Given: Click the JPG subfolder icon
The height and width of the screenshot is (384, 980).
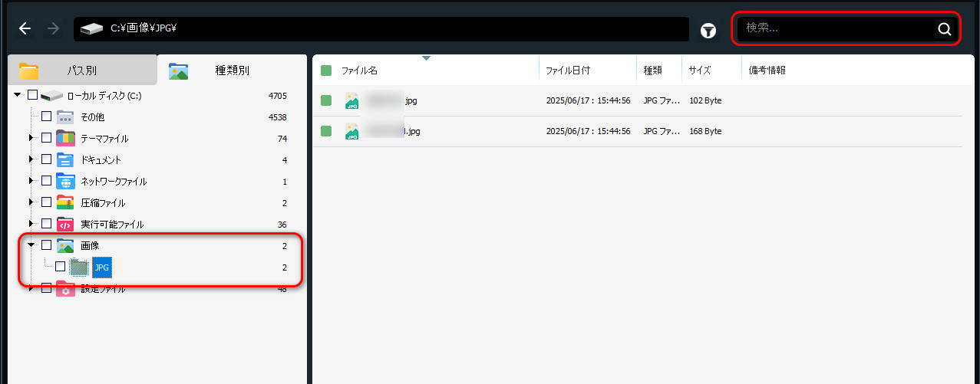Looking at the screenshot, I should (x=79, y=267).
